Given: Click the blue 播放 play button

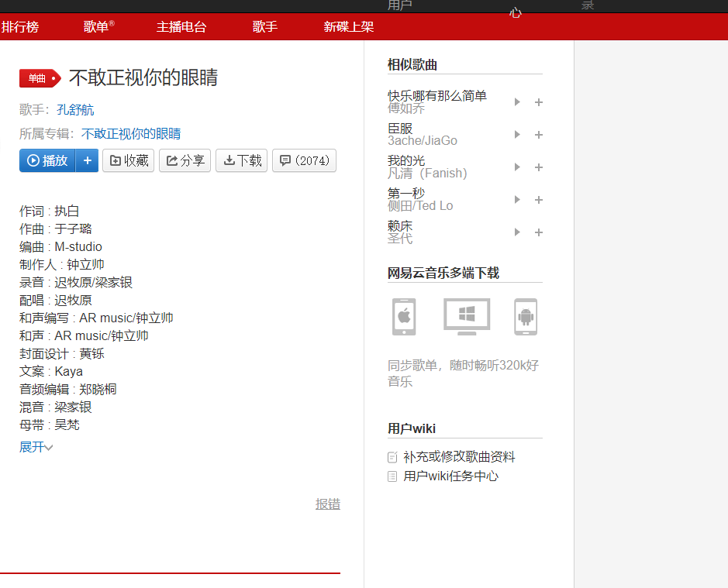Looking at the screenshot, I should [48, 160].
